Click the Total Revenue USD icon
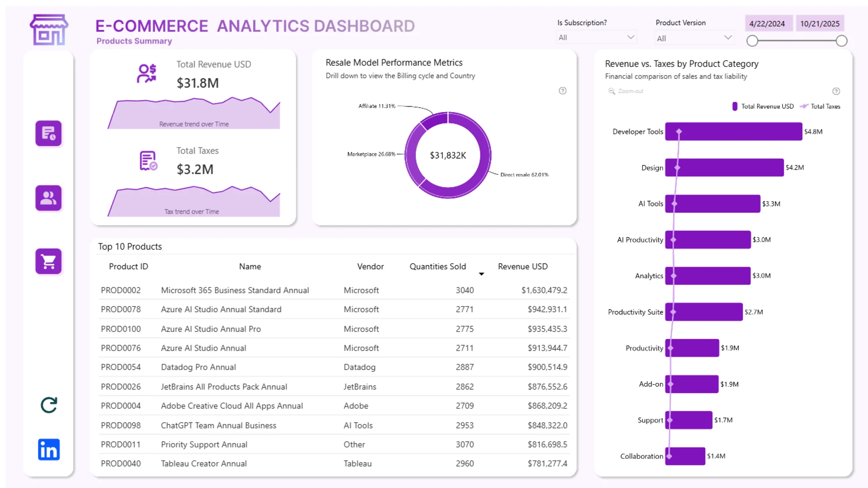This screenshot has height=488, width=868. point(147,74)
